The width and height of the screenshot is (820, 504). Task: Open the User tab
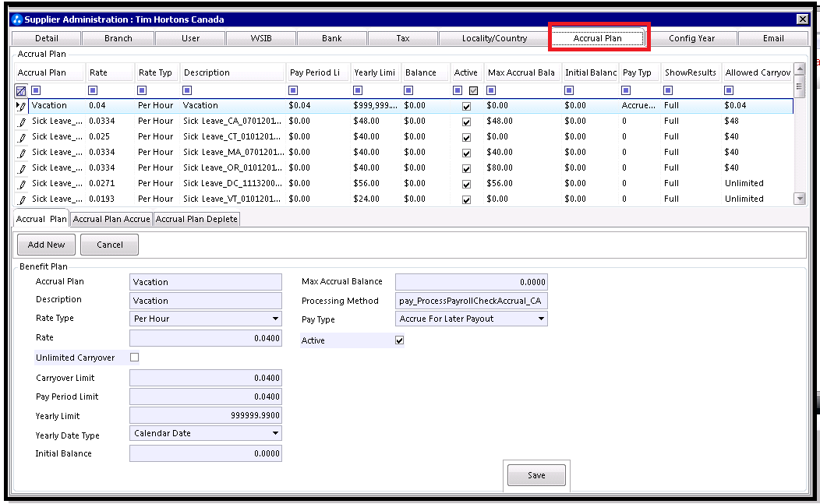tap(190, 38)
